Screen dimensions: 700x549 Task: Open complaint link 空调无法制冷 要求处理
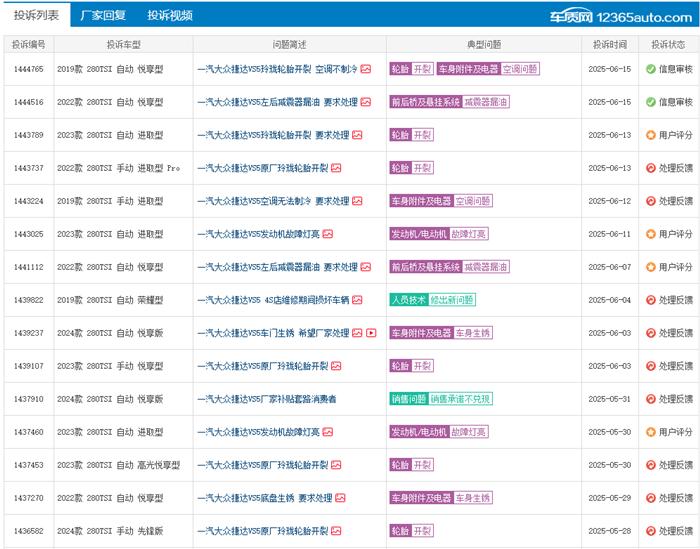pos(273,201)
